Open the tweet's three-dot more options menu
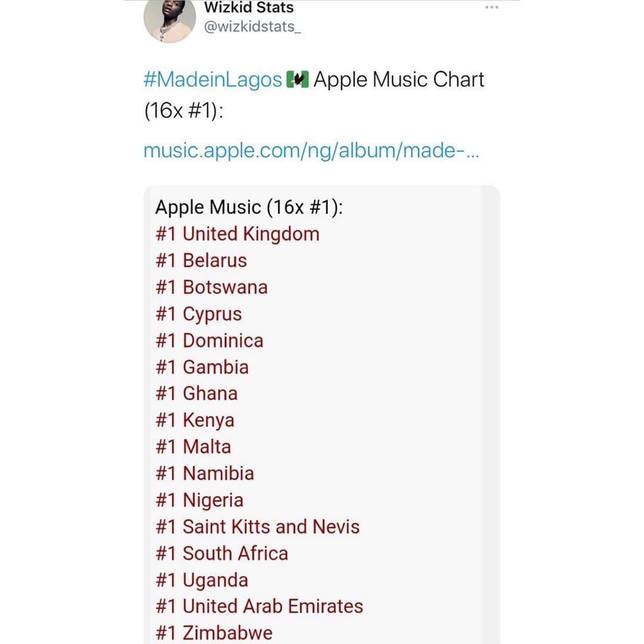 [x=491, y=7]
